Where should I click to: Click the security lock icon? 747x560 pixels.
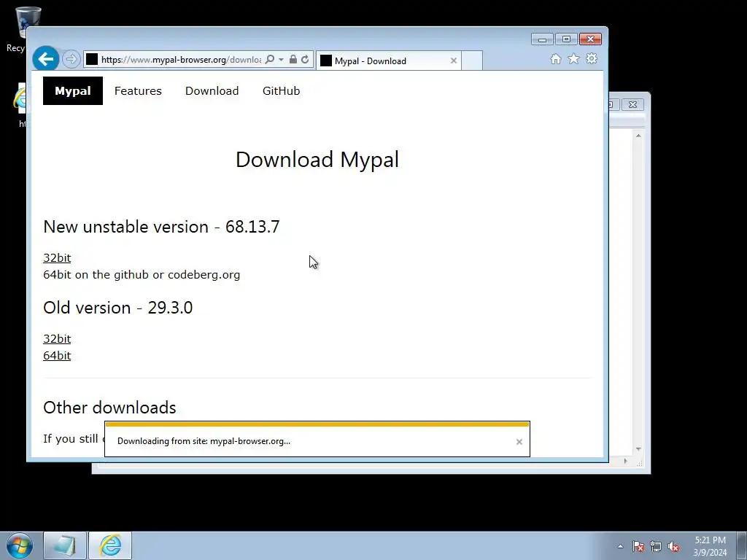293,60
